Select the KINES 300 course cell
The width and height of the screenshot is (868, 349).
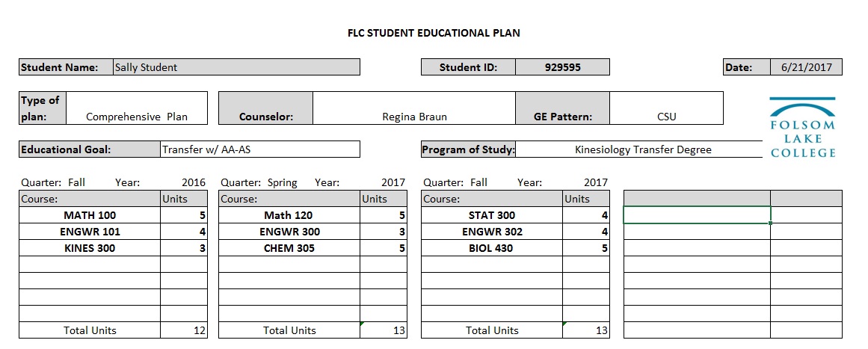coord(90,248)
